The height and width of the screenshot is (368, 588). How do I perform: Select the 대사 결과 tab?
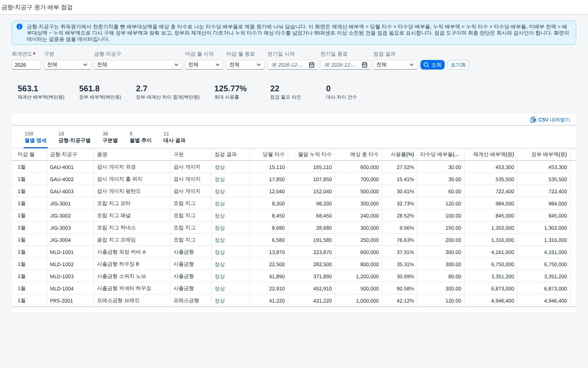click(174, 137)
